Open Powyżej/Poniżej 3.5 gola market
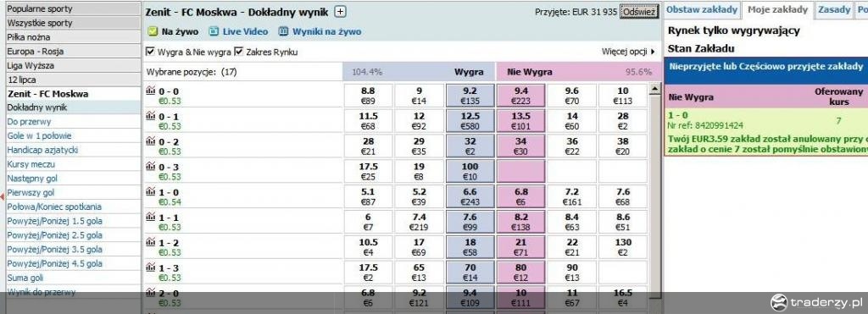Screen dimensions: 868x314 click(55, 250)
